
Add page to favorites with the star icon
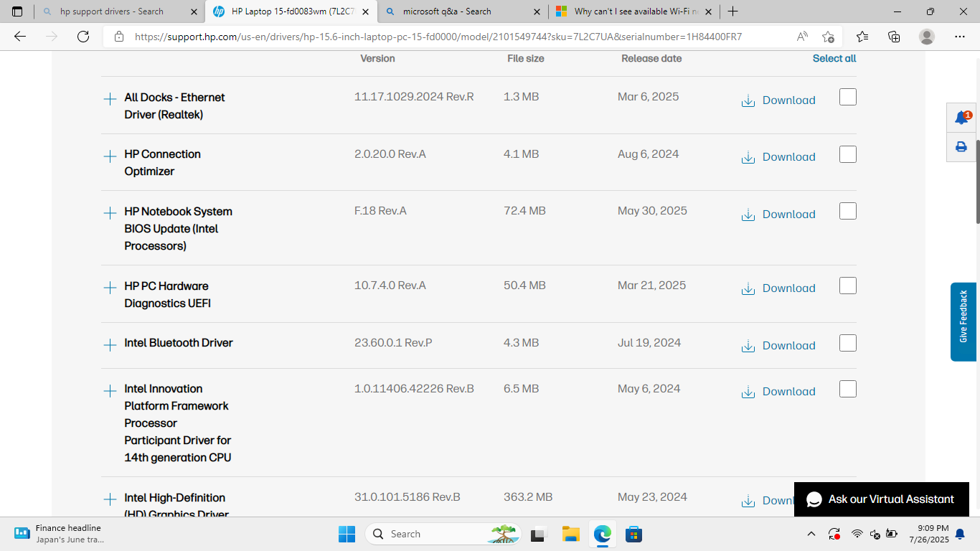click(x=828, y=37)
